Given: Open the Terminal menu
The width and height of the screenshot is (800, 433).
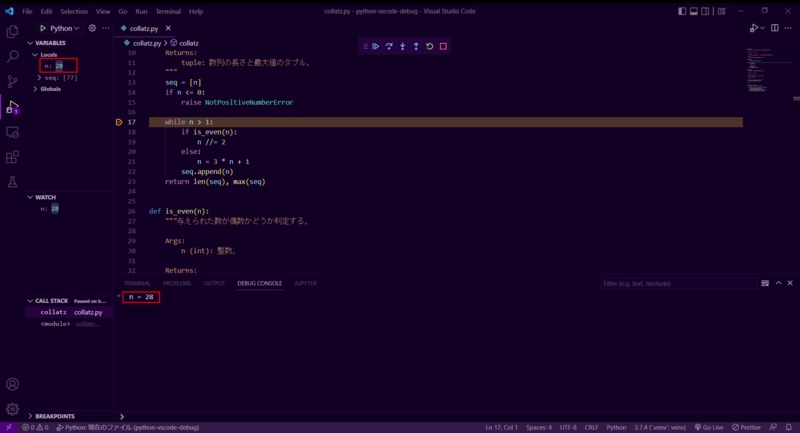Looking at the screenshot, I should pyautogui.click(x=168, y=11).
